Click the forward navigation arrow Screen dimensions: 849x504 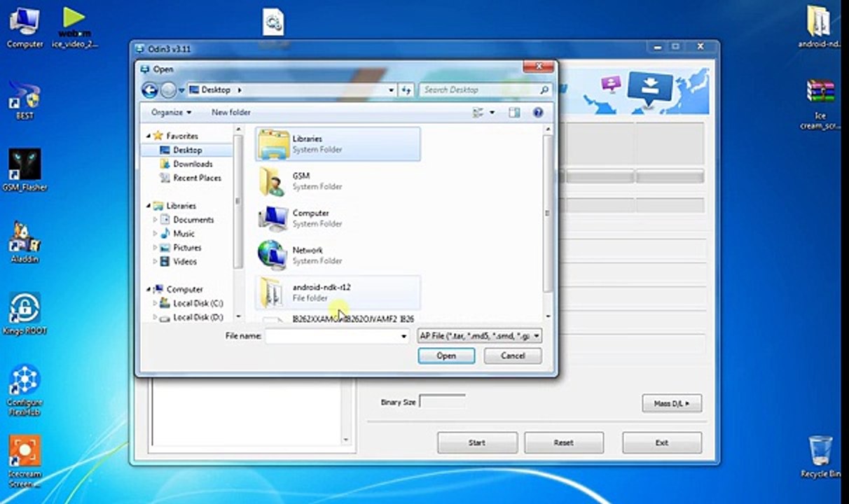click(x=168, y=90)
